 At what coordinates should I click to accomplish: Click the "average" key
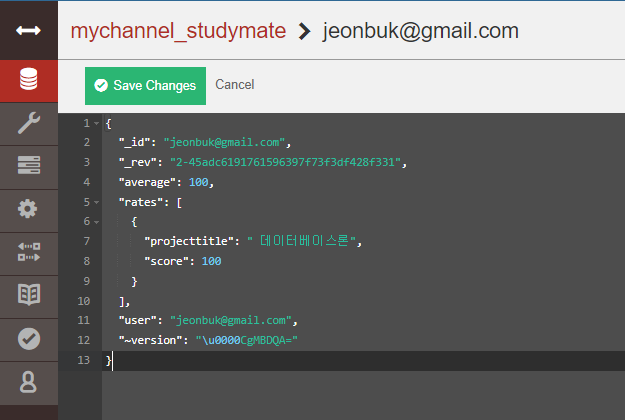pyautogui.click(x=147, y=183)
